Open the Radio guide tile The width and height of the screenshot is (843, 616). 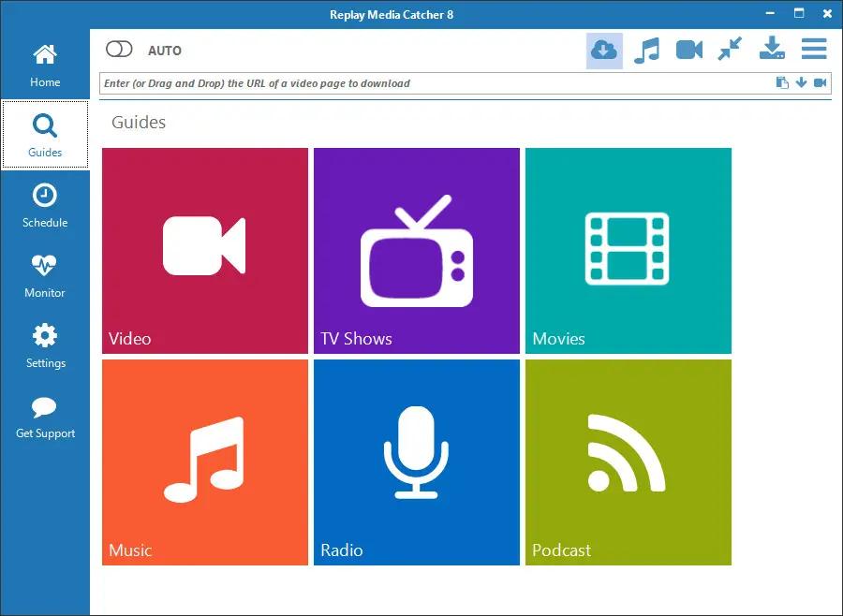pos(417,462)
